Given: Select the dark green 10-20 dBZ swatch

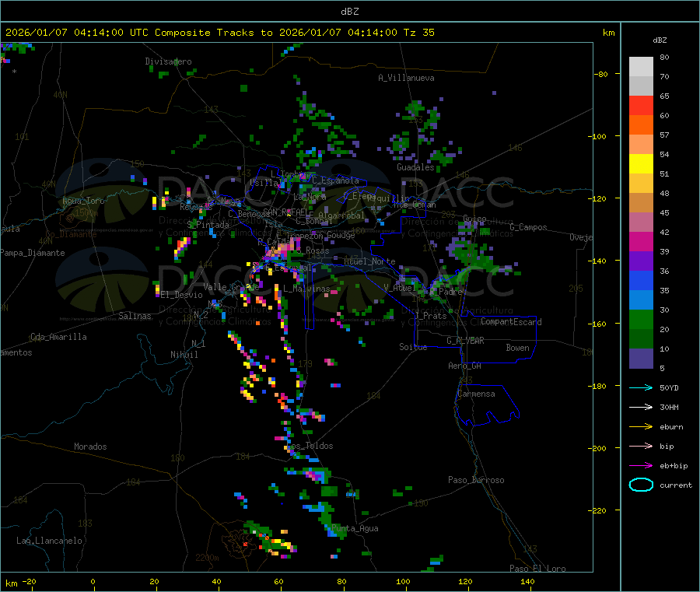Looking at the screenshot, I should point(641,339).
